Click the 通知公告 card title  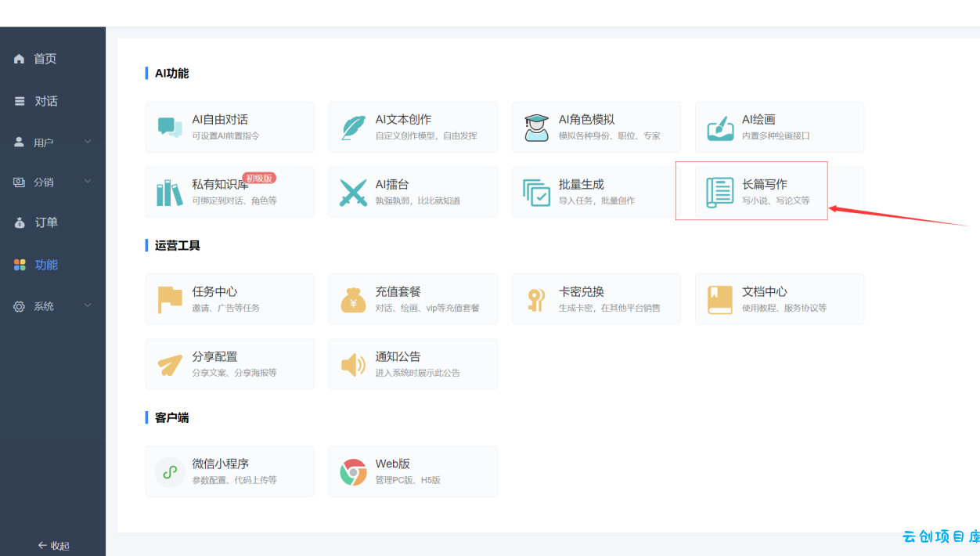point(398,356)
